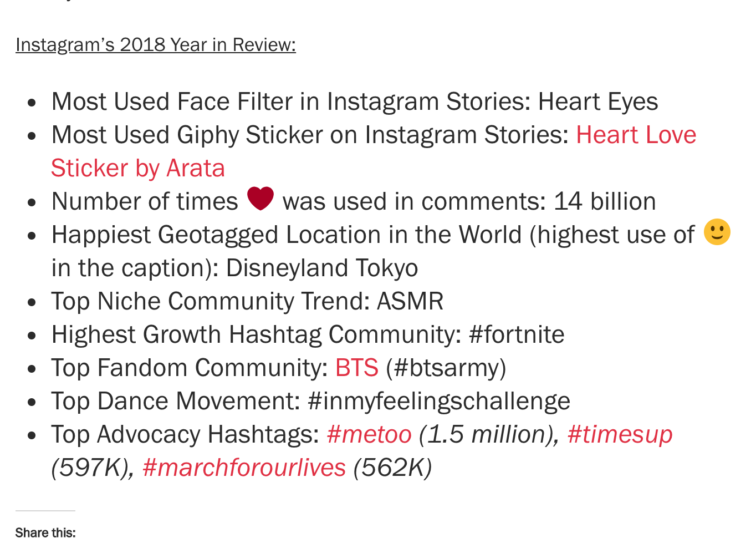Click the '(#btsarmy)' text
Screen dimensions: 756x538
coord(446,368)
